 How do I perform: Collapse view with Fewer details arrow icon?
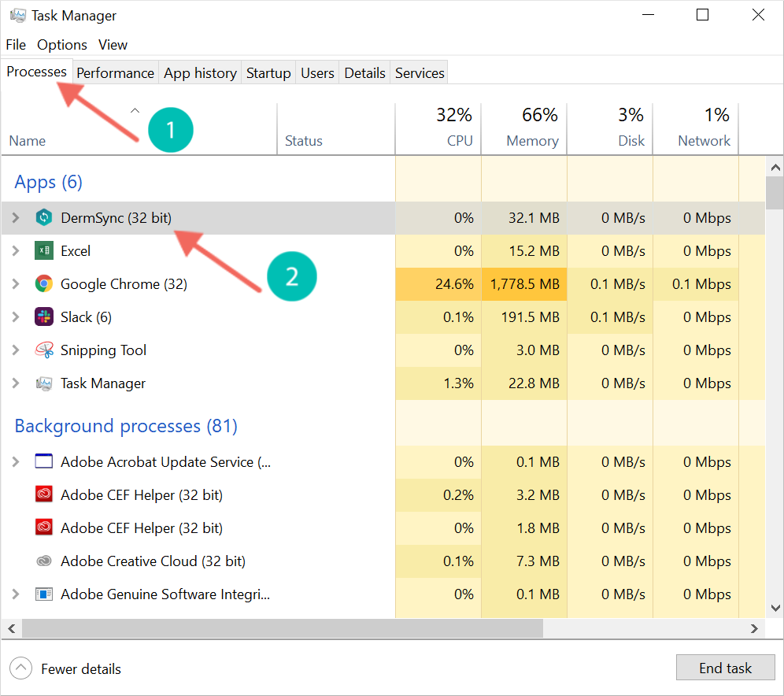pos(20,668)
